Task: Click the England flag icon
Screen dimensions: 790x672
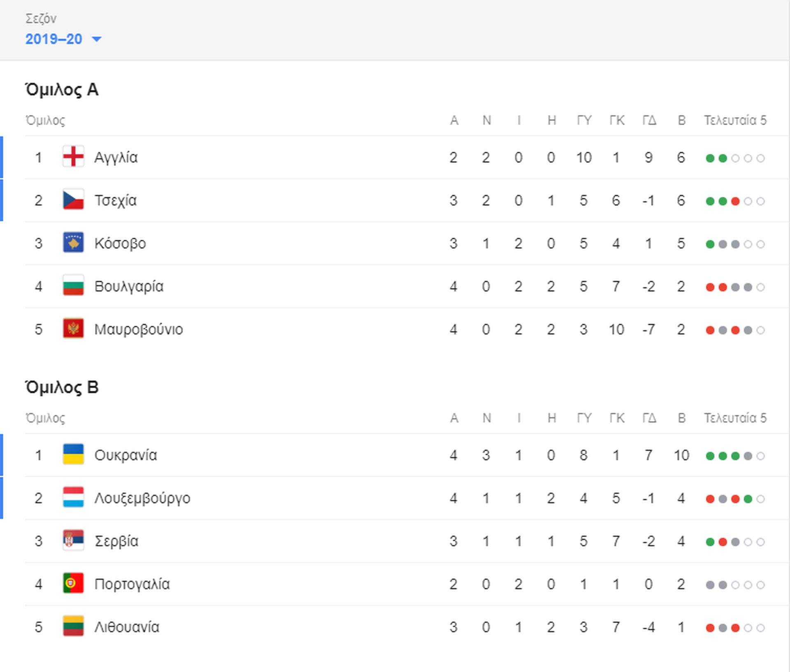Action: [73, 157]
